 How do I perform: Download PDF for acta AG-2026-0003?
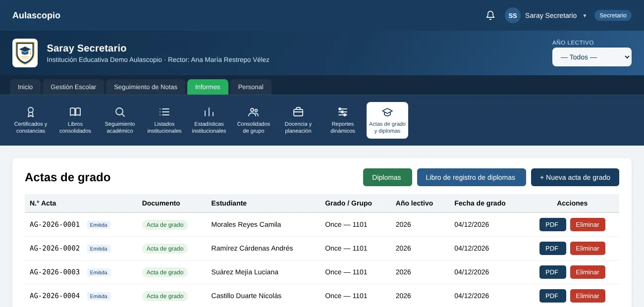pos(552,272)
